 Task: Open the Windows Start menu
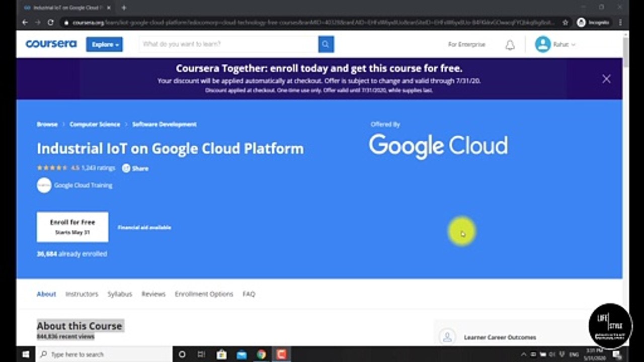26,354
